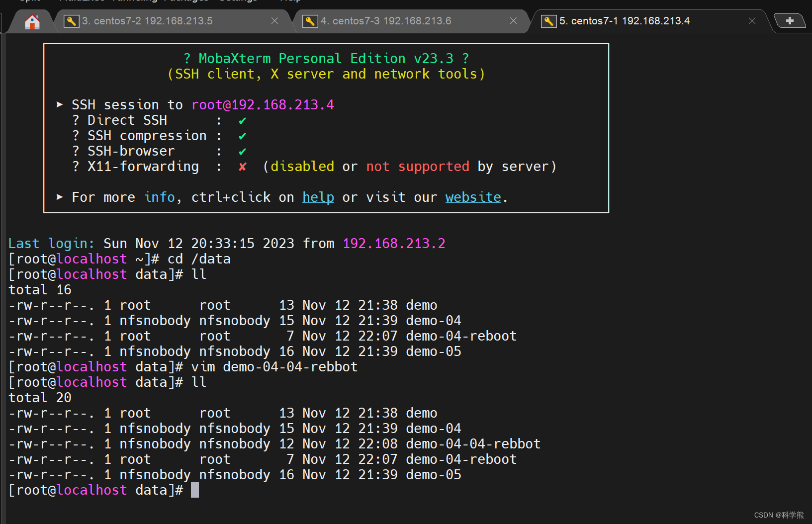Open the website link in the banner

click(473, 197)
